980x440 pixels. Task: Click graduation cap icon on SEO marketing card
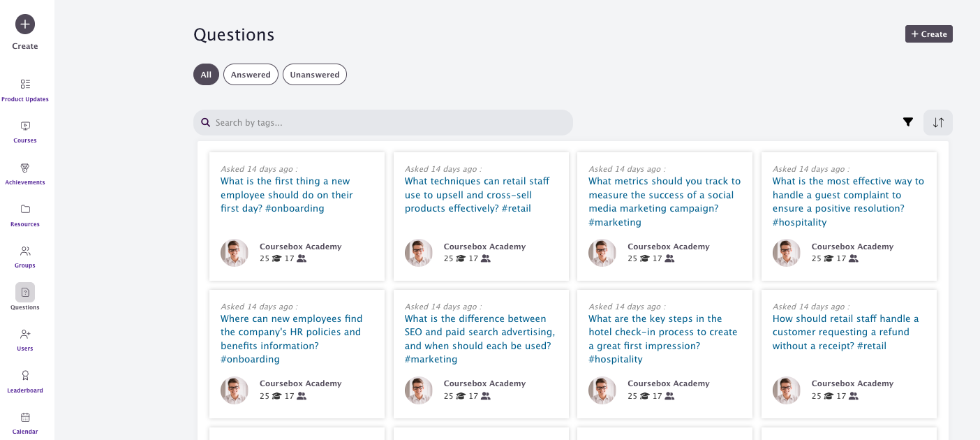(461, 396)
